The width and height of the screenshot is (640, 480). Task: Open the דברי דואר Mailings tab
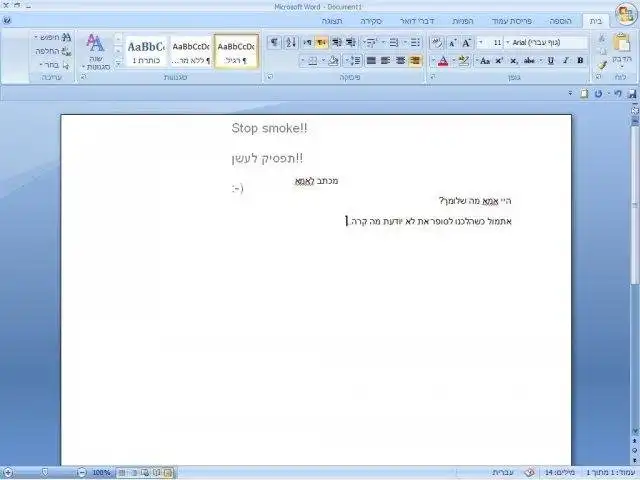pos(417,21)
